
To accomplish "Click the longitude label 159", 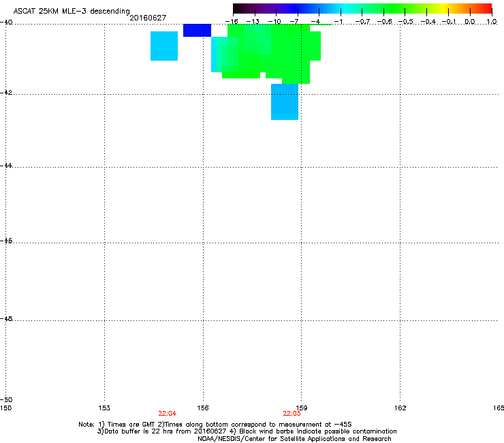I will (x=302, y=408).
